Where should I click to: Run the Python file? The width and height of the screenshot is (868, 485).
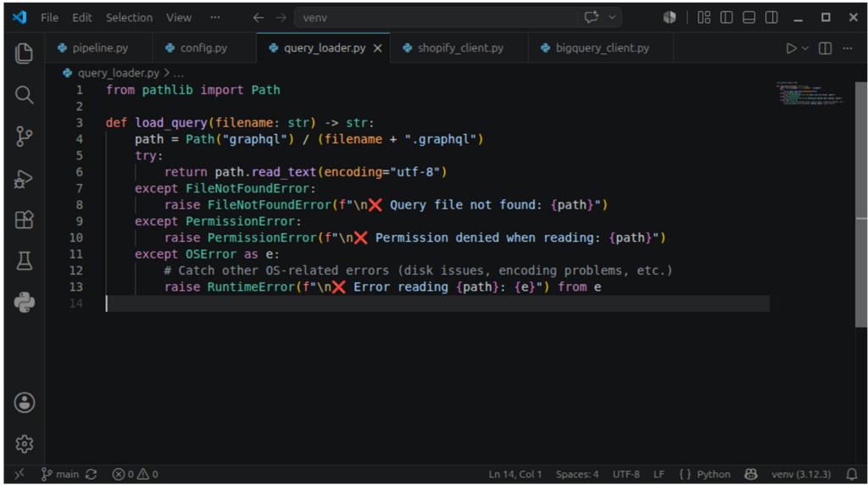point(791,48)
